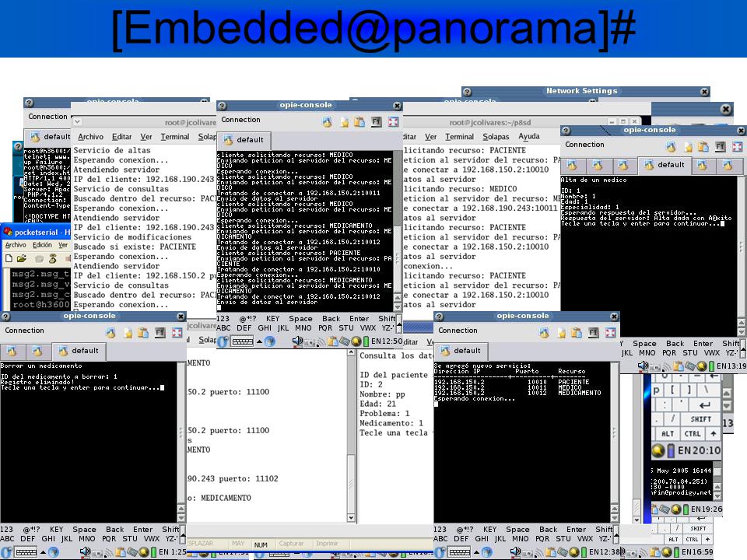This screenshot has height=560, width=747.
Task: Click keyboard icon in taskbar below 'Borrar un medicamento'
Action: (x=26, y=552)
